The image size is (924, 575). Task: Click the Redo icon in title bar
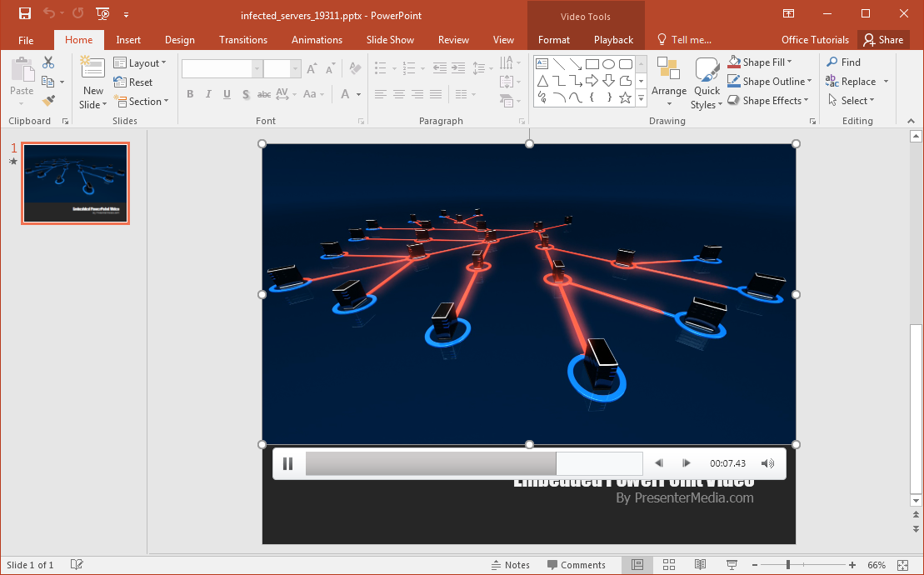pos(77,13)
